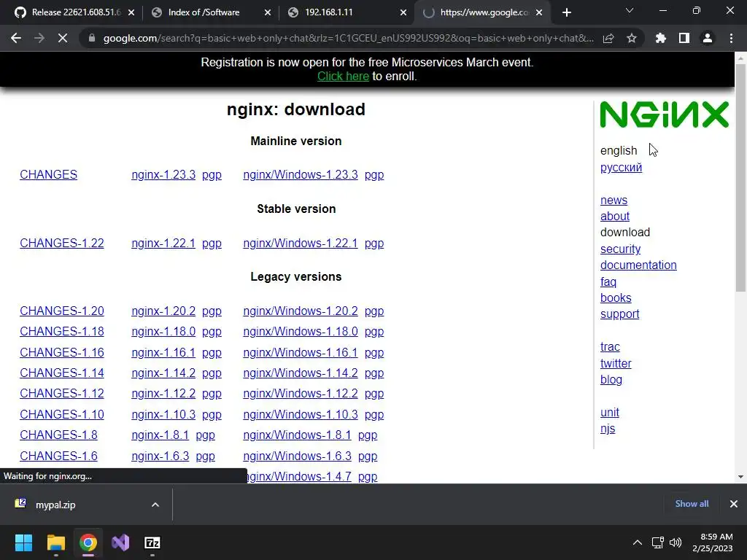This screenshot has height=560, width=747.
Task: Download nginx-1.22.1 stable source
Action: [x=163, y=244]
